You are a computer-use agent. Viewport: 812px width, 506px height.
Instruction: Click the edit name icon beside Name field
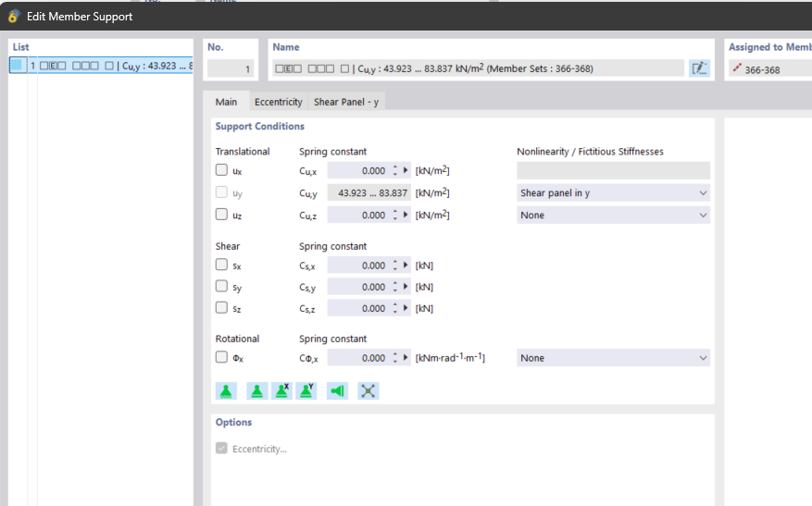click(x=699, y=68)
